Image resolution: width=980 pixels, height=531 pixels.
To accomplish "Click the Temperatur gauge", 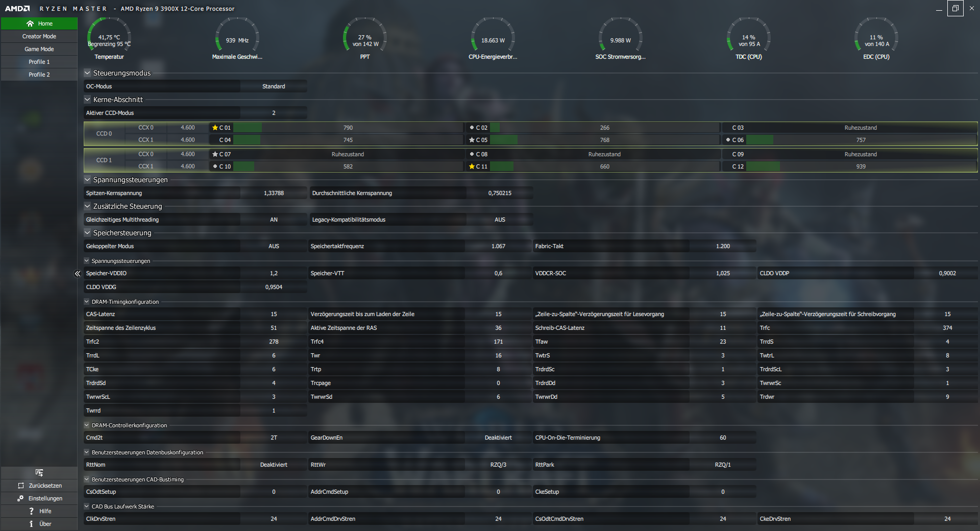I will 109,39.
